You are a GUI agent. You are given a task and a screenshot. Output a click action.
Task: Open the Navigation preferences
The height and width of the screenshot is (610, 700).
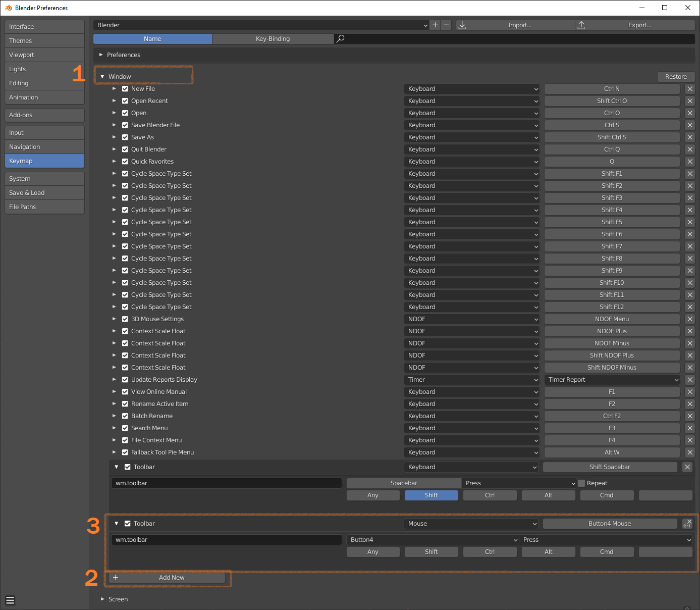44,147
